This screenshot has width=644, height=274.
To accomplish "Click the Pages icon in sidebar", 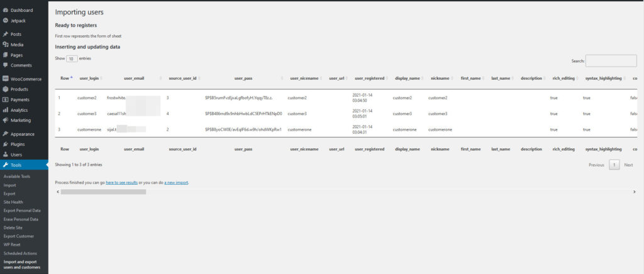I will tap(5, 55).
